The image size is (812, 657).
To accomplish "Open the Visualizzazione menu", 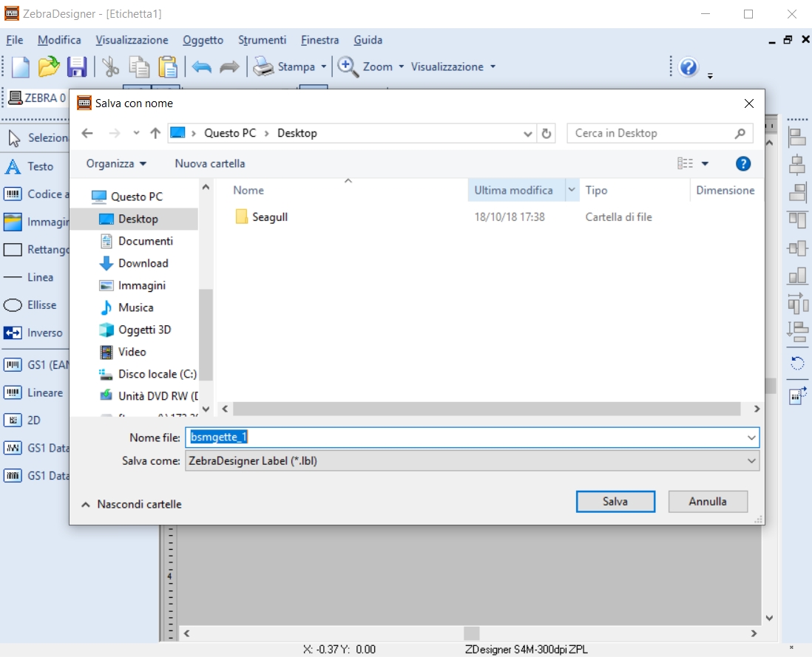I will [x=132, y=40].
